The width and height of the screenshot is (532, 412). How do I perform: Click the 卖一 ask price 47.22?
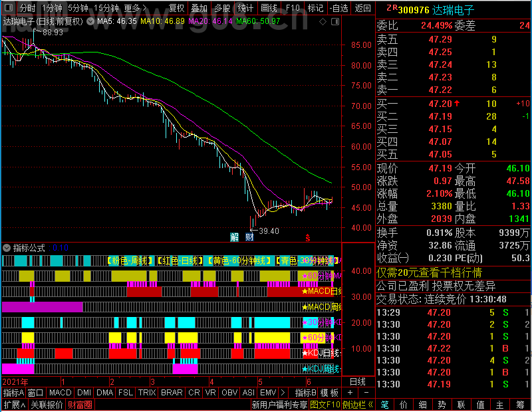pos(440,90)
